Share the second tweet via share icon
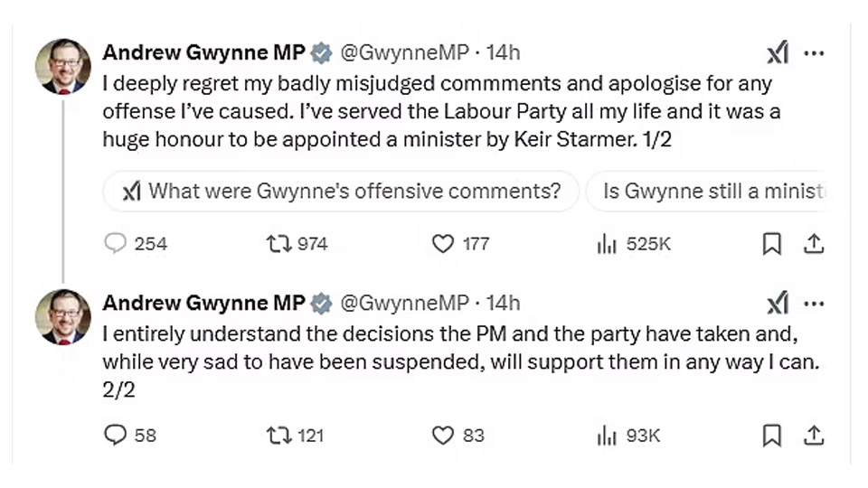 (813, 436)
